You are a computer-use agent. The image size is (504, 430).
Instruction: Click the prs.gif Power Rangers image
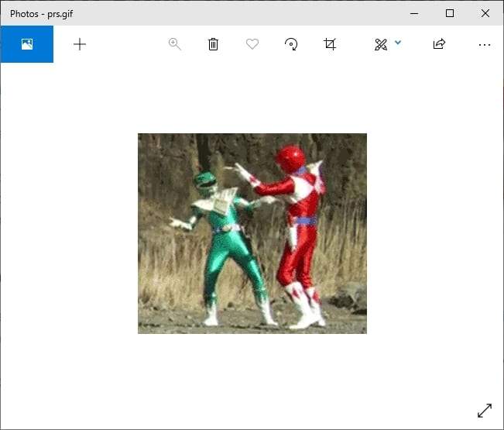[x=252, y=233]
